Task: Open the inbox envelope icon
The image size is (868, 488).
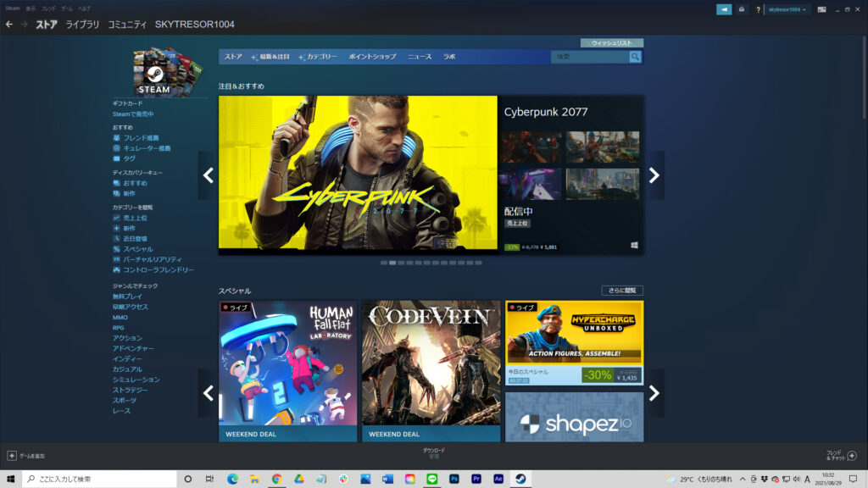Action: point(741,9)
